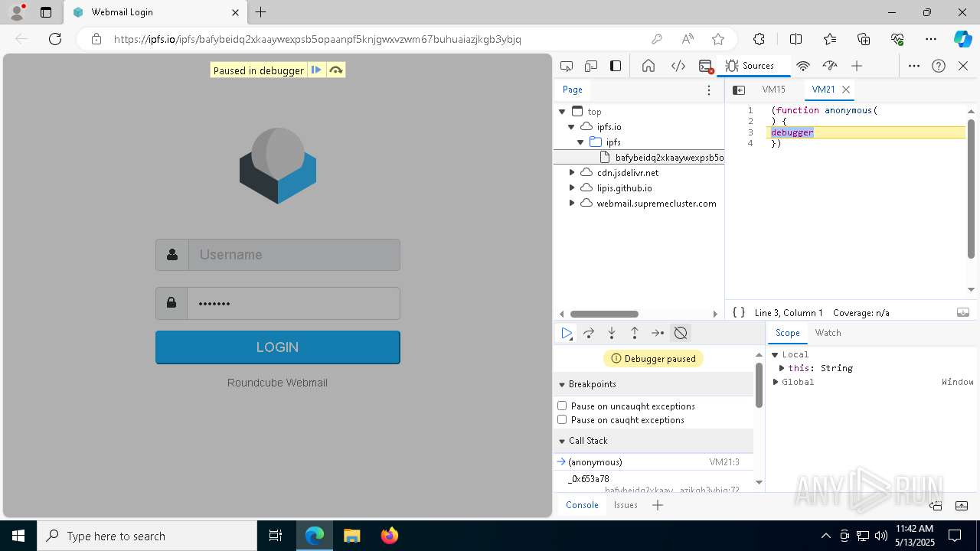Select _0x653a78 call stack frame
The width and height of the screenshot is (980, 551).
[653, 484]
